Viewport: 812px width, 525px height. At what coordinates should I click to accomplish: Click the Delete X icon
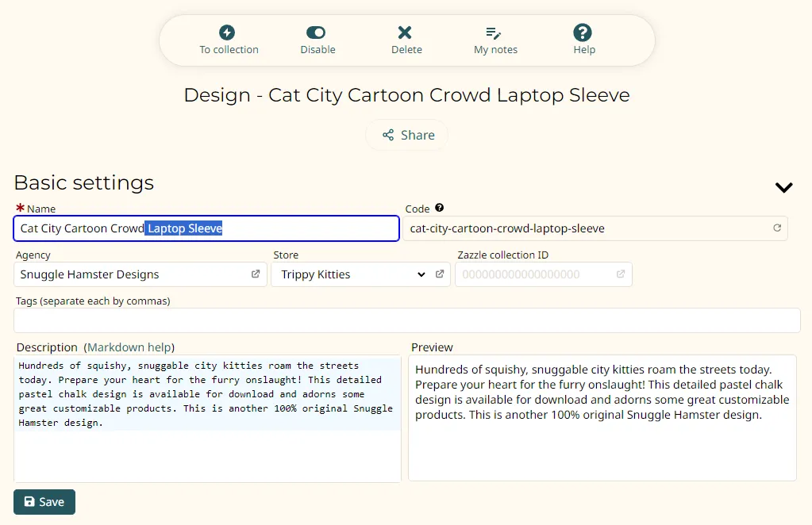tap(405, 33)
